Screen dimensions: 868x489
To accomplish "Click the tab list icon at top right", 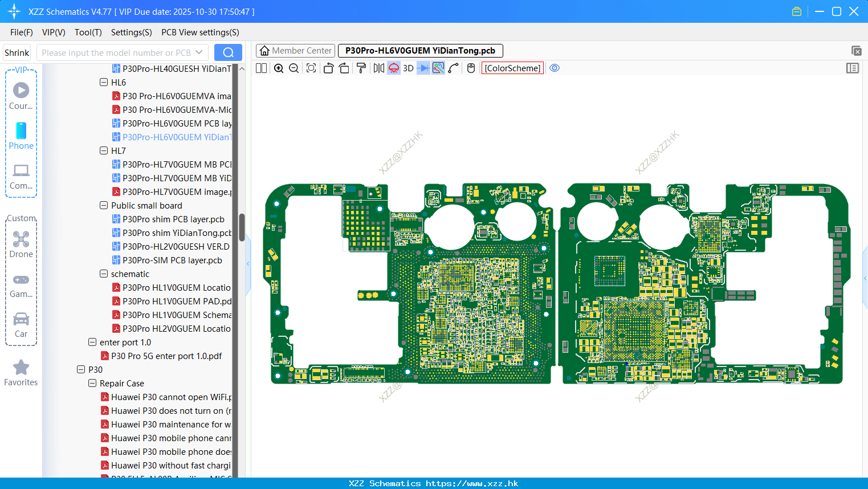I will tap(856, 51).
